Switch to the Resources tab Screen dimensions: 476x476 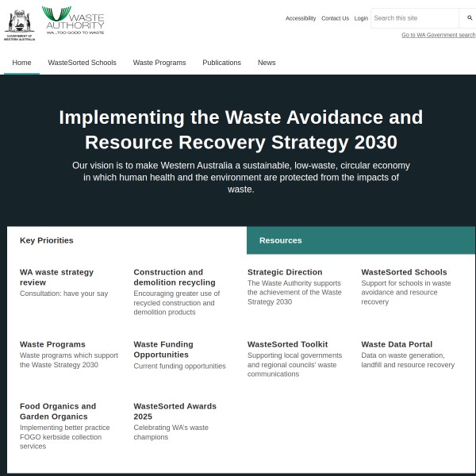pyautogui.click(x=280, y=240)
